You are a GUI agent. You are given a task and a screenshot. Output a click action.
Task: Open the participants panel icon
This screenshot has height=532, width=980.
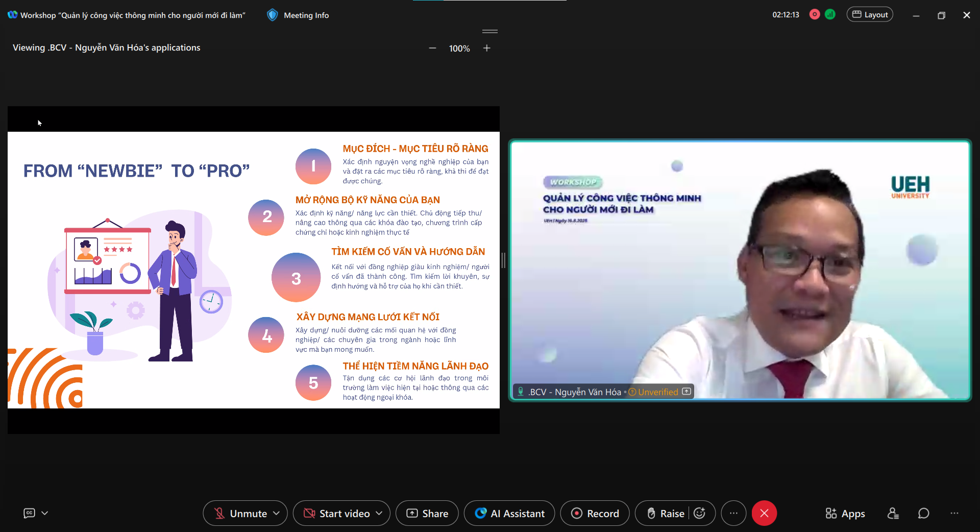click(x=893, y=514)
